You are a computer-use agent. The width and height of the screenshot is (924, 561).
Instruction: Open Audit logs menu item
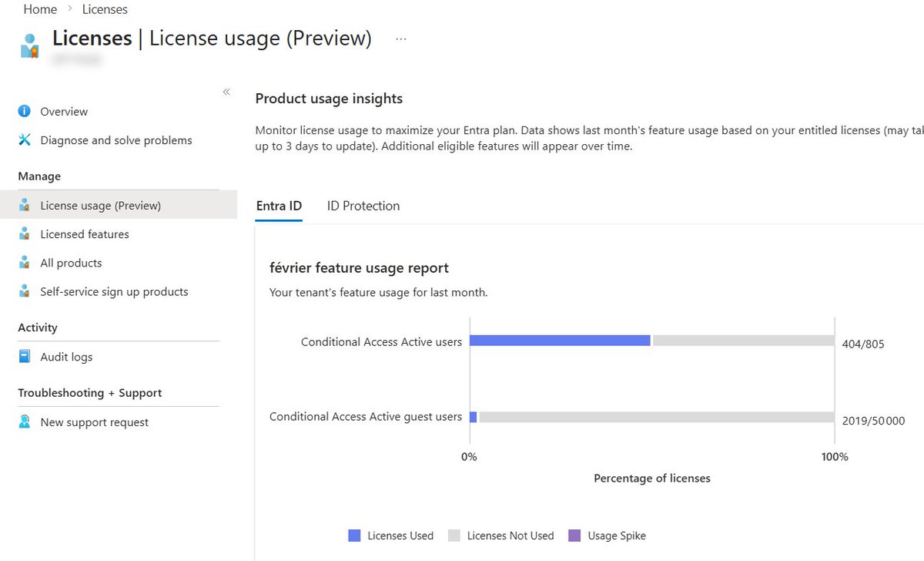(x=66, y=358)
